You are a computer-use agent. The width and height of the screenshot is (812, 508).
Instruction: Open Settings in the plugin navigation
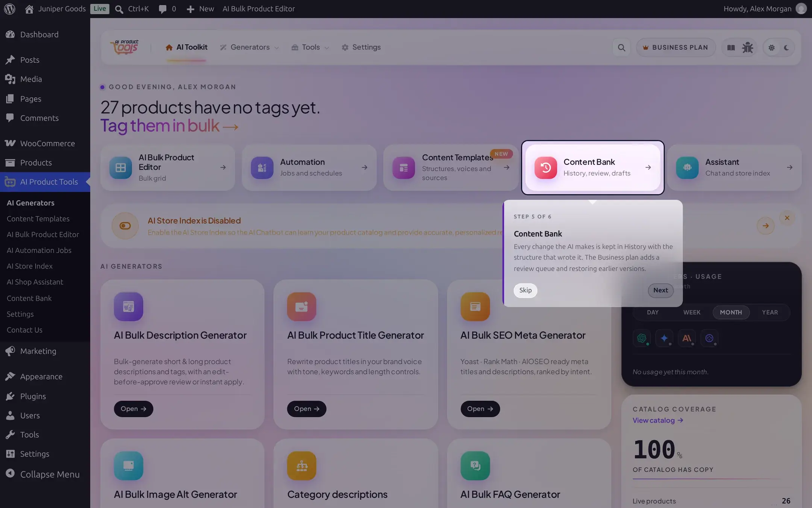tap(361, 47)
